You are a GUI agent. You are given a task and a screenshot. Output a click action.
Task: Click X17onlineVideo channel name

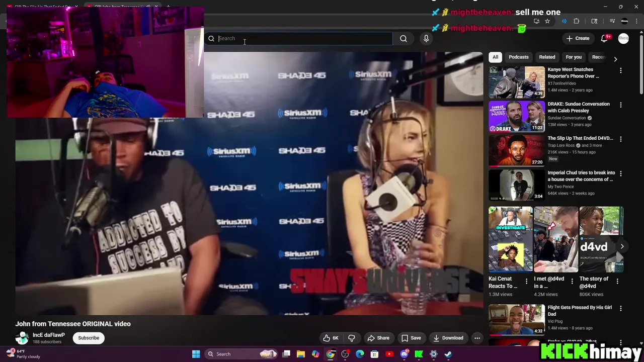point(562,83)
